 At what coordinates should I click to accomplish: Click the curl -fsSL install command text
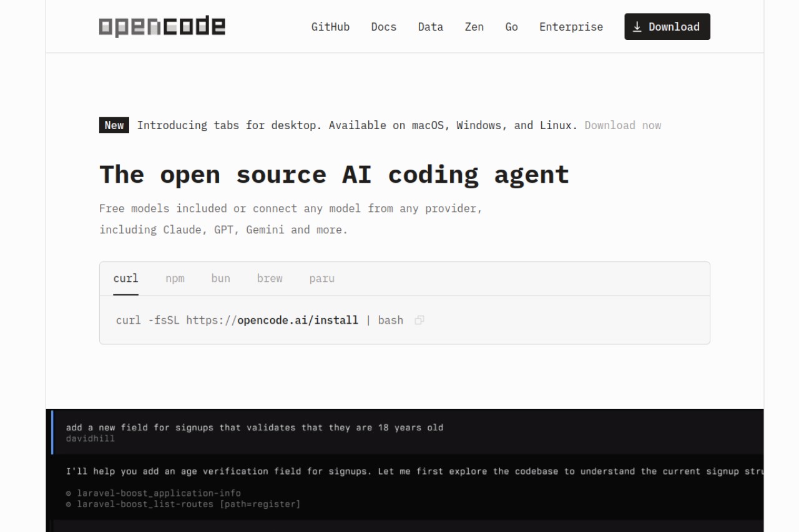click(260, 320)
